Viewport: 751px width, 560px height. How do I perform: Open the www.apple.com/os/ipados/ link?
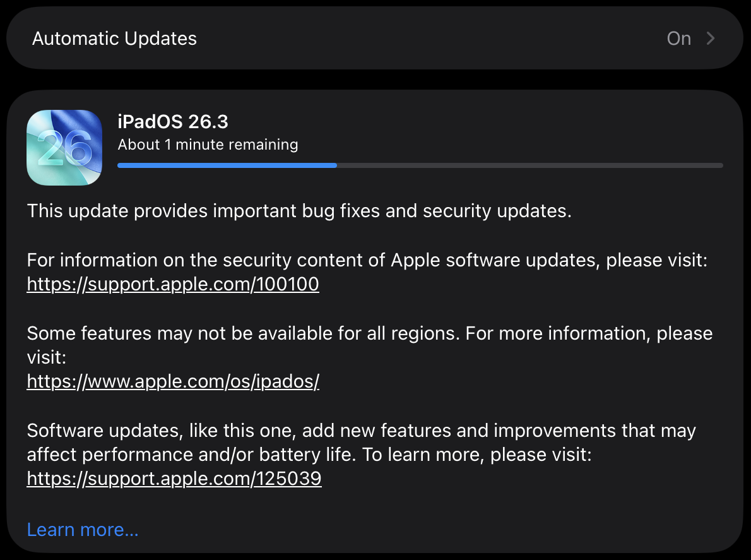point(173,381)
